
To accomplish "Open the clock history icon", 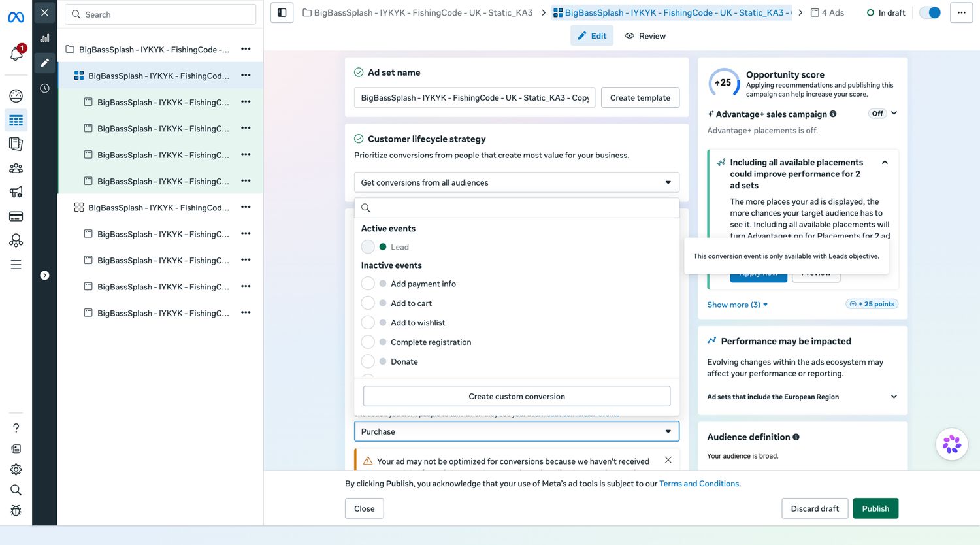I will (x=44, y=88).
